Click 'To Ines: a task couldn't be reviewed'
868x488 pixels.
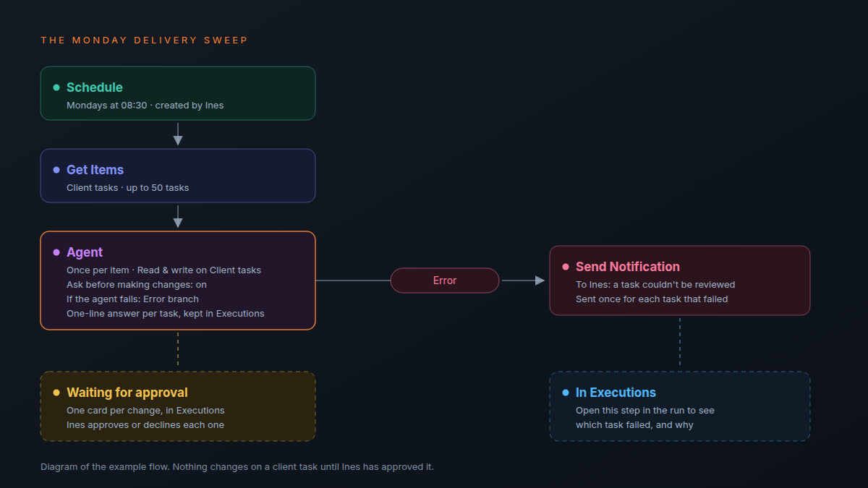point(655,285)
